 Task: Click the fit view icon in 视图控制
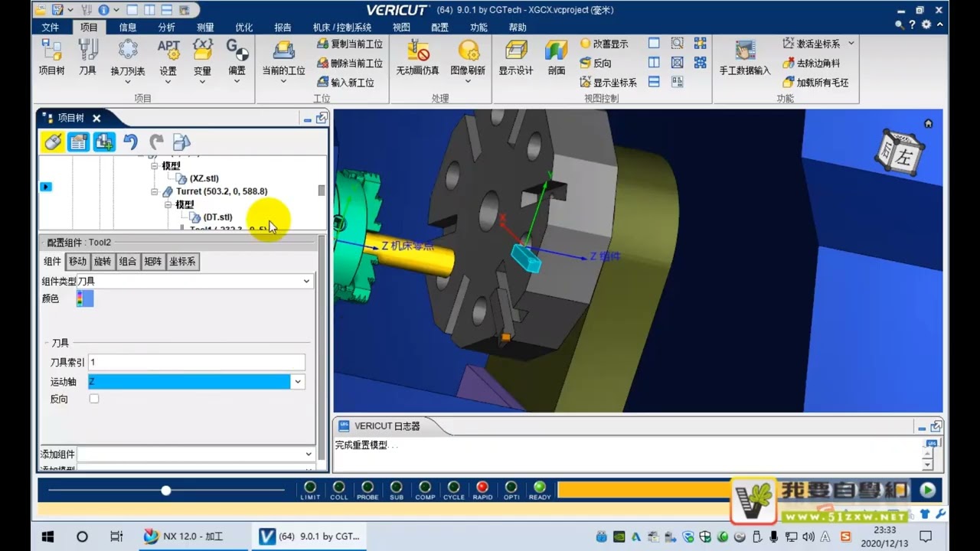coord(677,63)
